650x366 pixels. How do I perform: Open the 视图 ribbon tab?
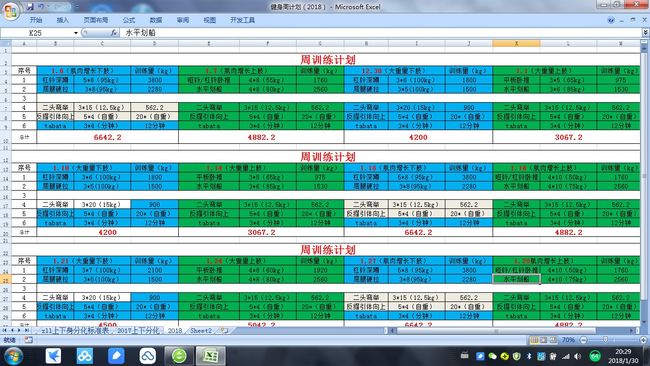(210, 20)
